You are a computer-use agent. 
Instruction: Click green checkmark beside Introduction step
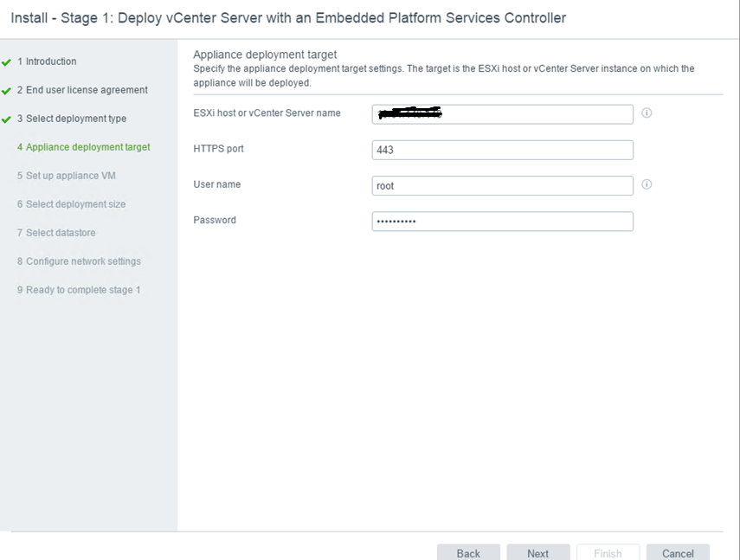(7, 61)
